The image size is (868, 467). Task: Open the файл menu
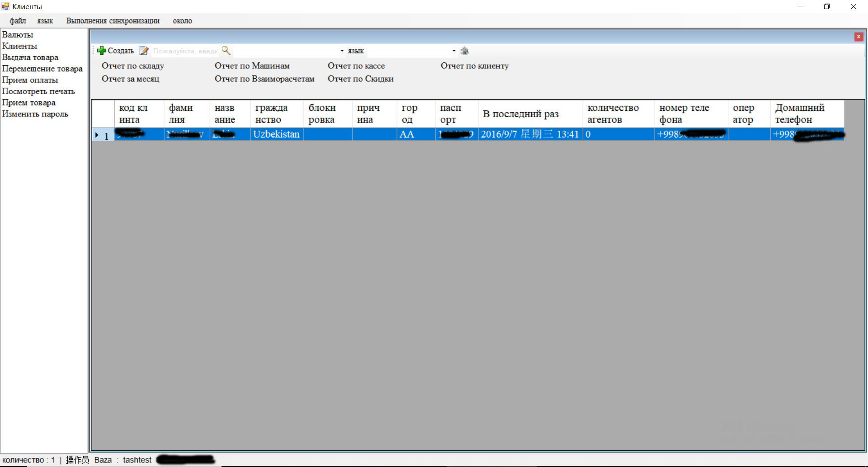coord(17,21)
